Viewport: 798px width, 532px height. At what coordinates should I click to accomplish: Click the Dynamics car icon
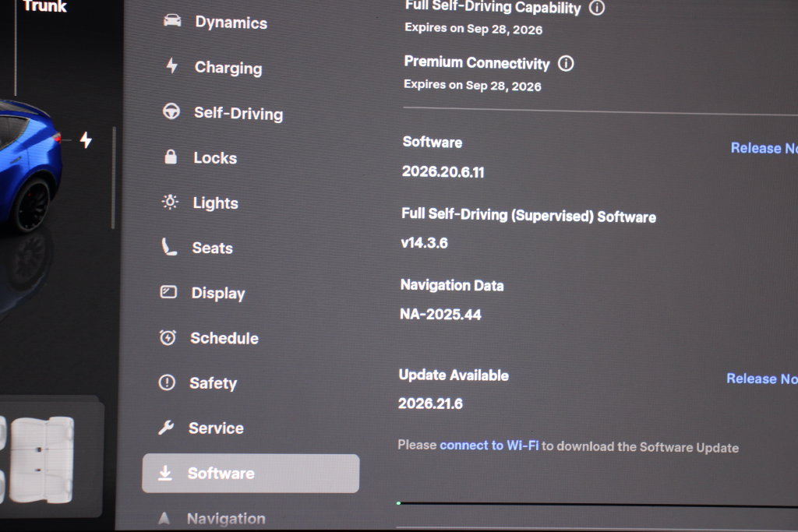(172, 20)
